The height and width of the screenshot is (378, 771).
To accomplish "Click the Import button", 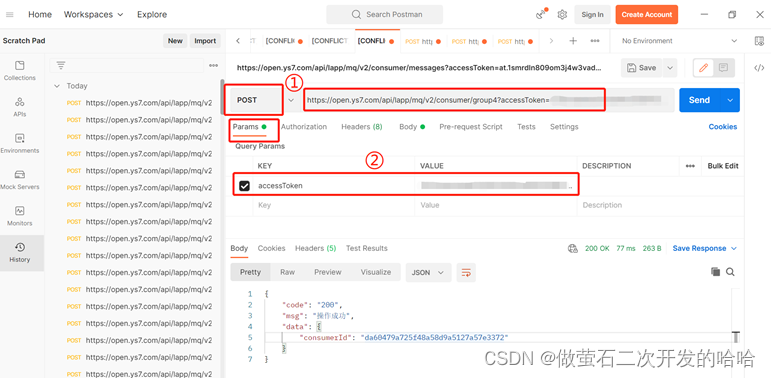I will point(205,41).
